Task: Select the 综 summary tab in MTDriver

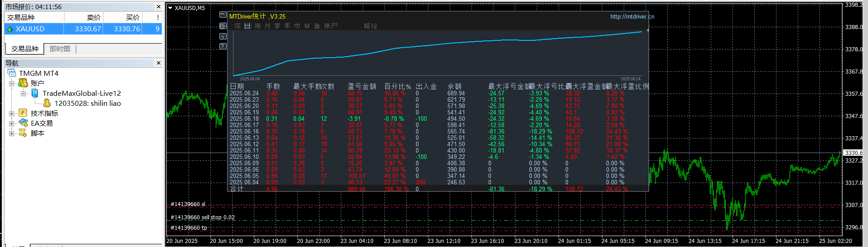Action: pos(238,26)
